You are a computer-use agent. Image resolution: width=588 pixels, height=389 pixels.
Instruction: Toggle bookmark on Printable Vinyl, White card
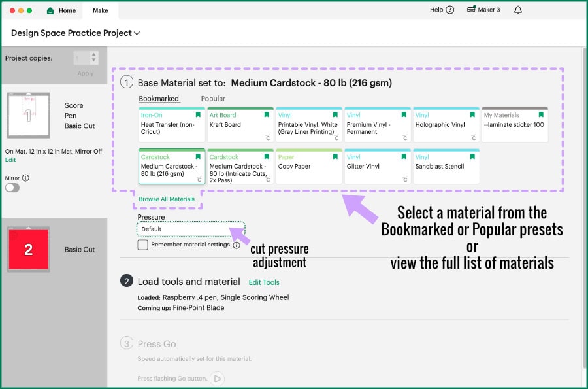click(335, 115)
